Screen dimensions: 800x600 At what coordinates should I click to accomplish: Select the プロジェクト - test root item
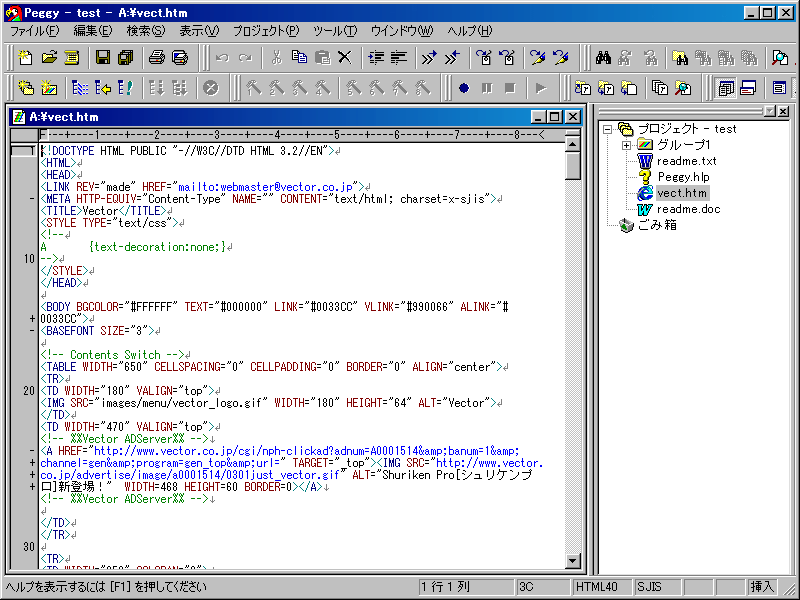pos(687,129)
